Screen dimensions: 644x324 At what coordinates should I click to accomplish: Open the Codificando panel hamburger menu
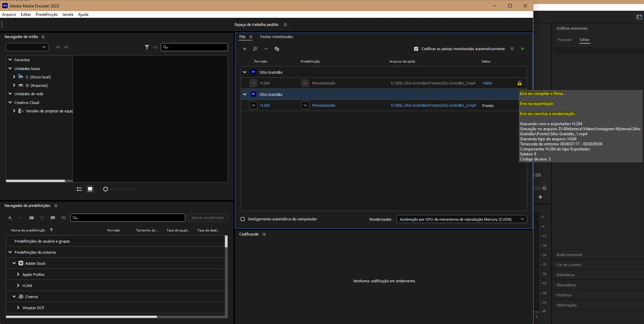pos(264,234)
